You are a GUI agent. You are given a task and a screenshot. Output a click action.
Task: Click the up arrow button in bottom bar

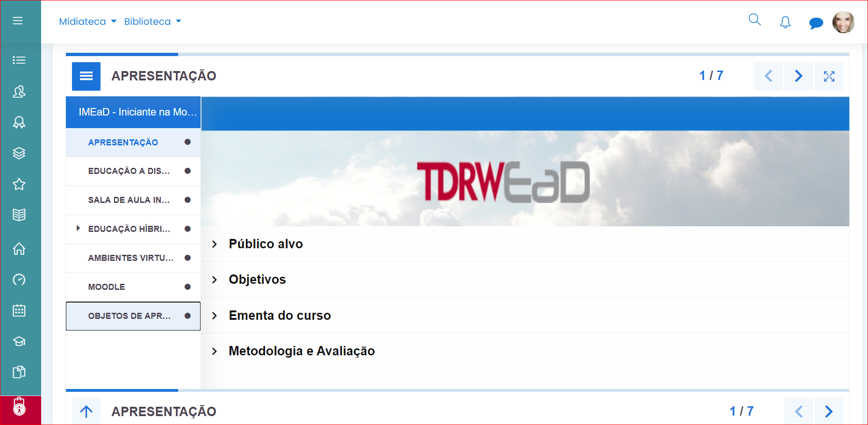tap(86, 411)
